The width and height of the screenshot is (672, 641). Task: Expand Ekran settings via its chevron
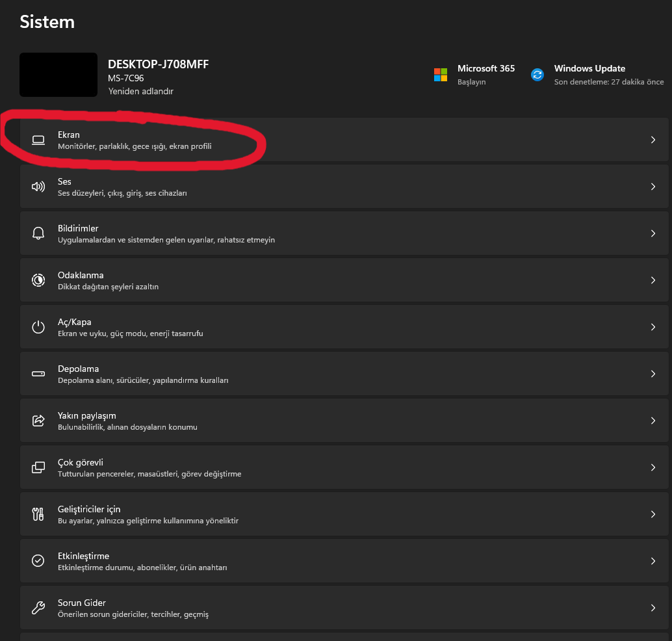click(x=653, y=140)
